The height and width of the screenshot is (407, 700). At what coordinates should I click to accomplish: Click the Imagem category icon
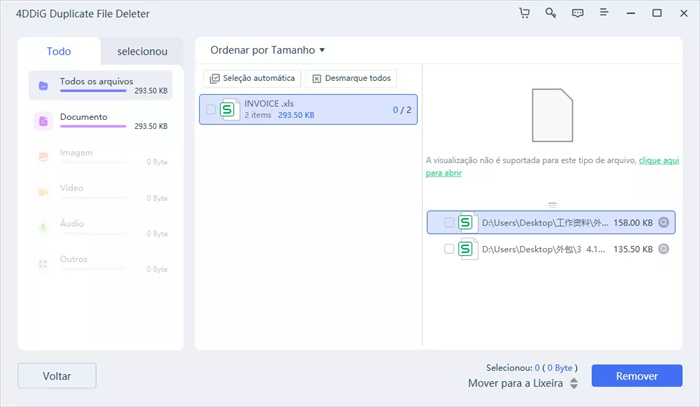pos(43,157)
